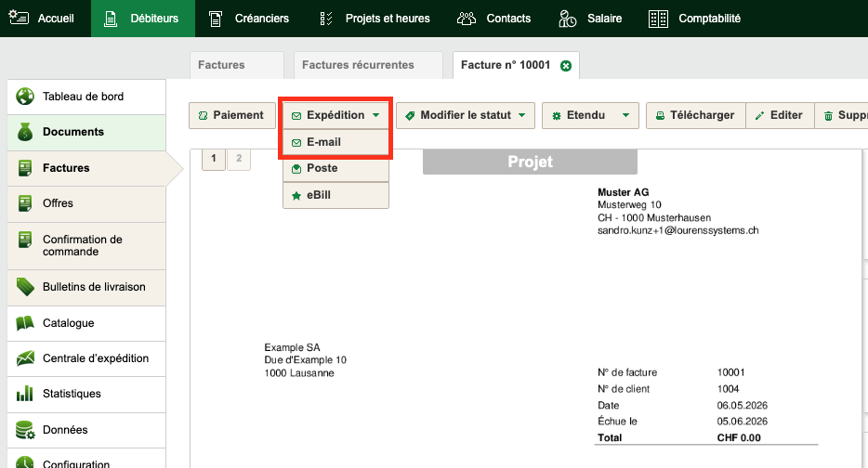Click the Centrale d'expédition envelope icon
The image size is (868, 468).
click(x=25, y=358)
